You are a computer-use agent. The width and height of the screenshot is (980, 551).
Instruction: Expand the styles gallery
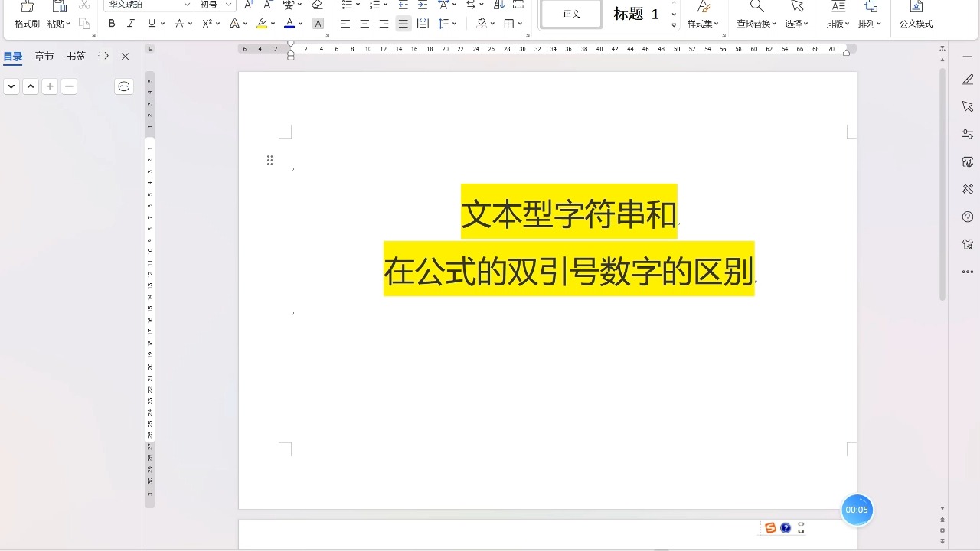pos(674,25)
